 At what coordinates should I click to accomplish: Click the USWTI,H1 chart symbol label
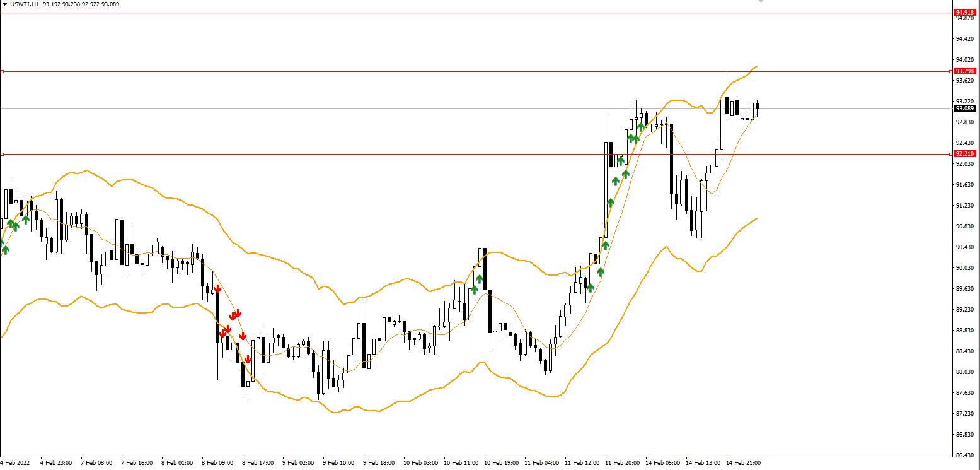pos(25,4)
